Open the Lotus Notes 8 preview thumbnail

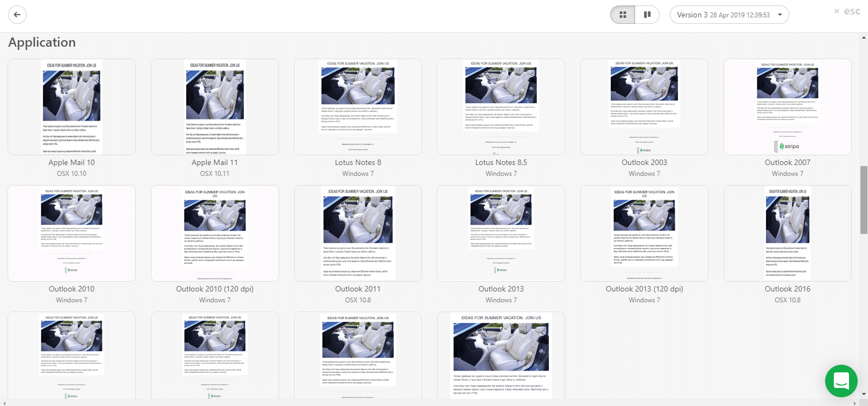tap(358, 106)
